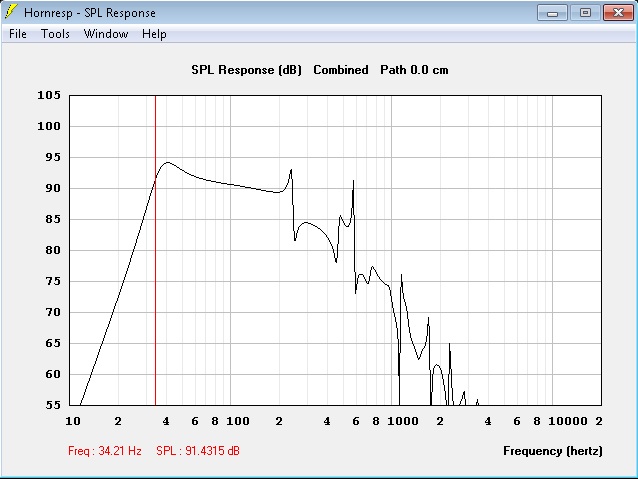The width and height of the screenshot is (638, 479).
Task: Click the 55 value on the dB axis
Action: [53, 405]
